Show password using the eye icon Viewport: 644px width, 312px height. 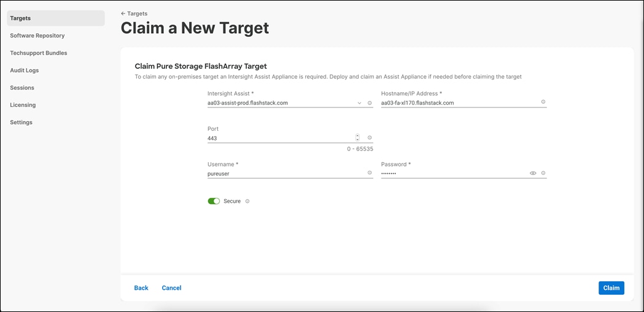(533, 173)
